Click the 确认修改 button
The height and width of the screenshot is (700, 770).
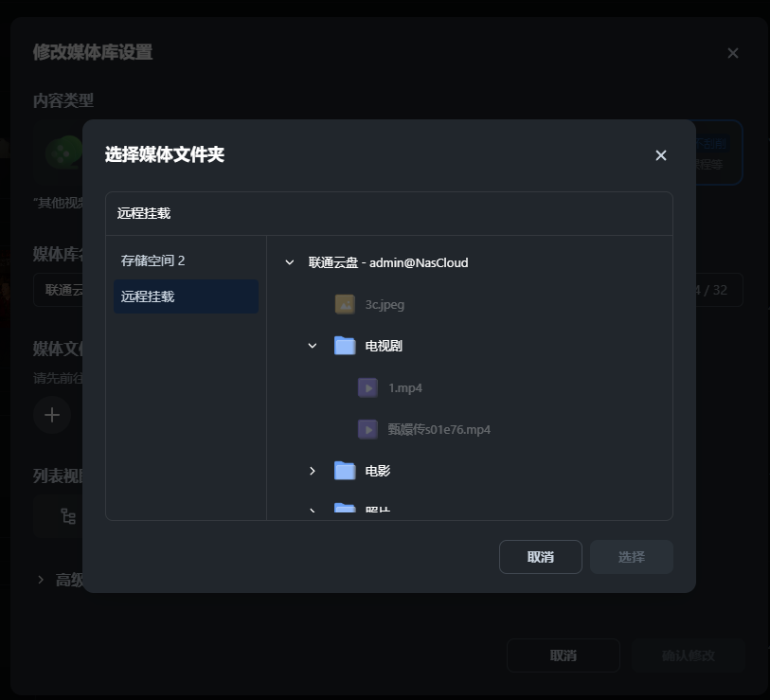[688, 655]
